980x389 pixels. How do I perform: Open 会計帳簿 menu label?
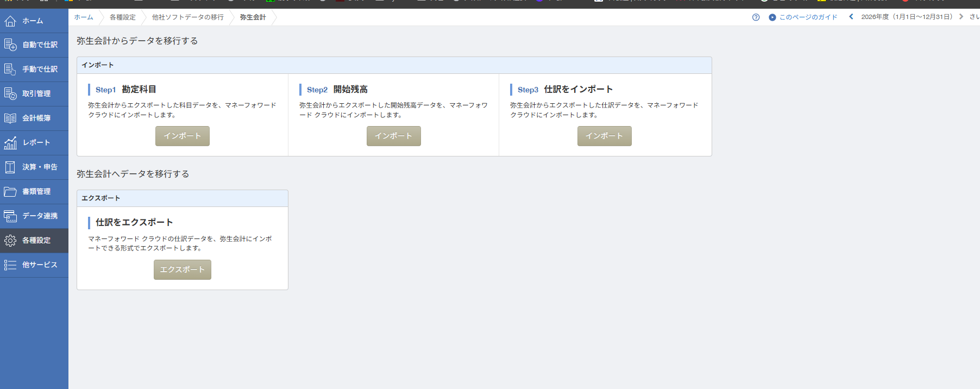point(36,118)
